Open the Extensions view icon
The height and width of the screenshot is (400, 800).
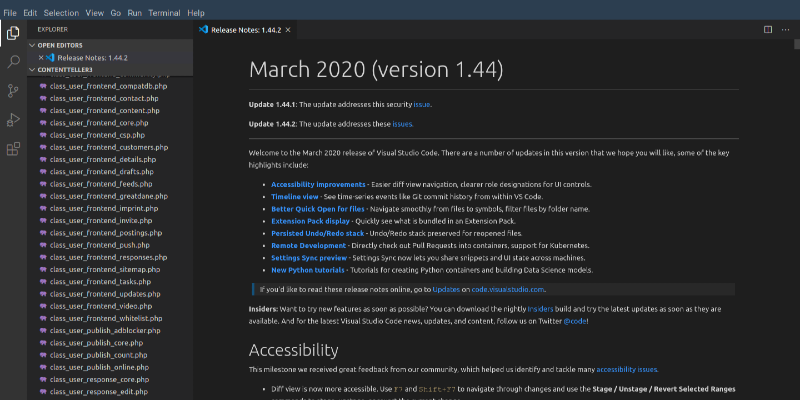pyautogui.click(x=13, y=149)
